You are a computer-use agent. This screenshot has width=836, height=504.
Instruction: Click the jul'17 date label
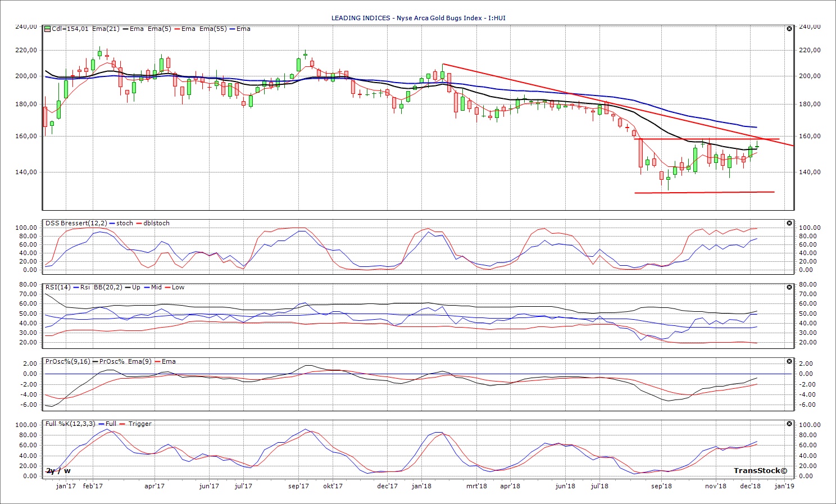tap(243, 486)
